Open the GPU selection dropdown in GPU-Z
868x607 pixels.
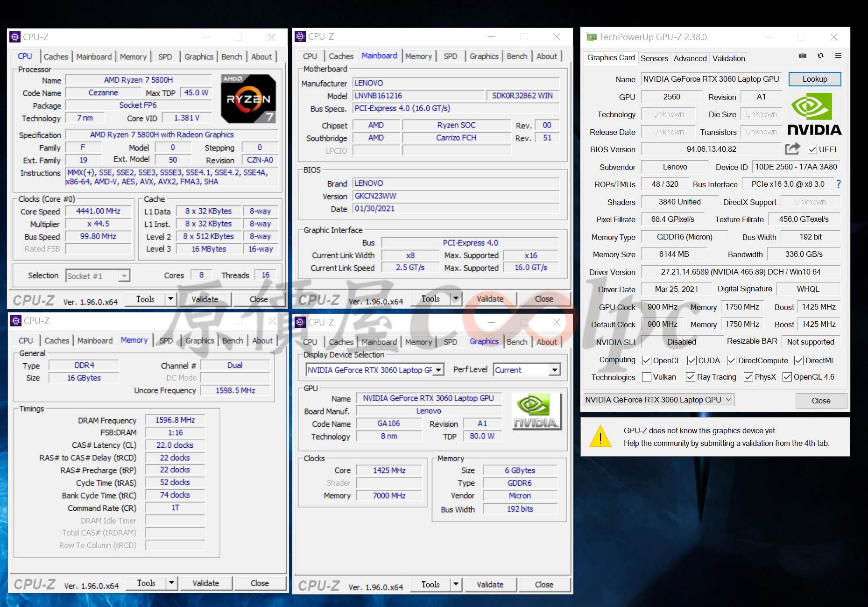pyautogui.click(x=659, y=400)
